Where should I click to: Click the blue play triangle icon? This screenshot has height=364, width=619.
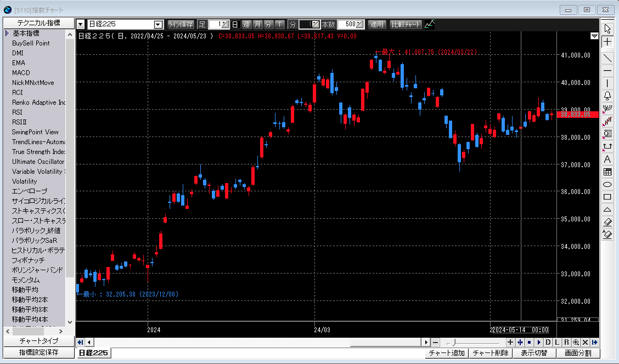(539, 342)
